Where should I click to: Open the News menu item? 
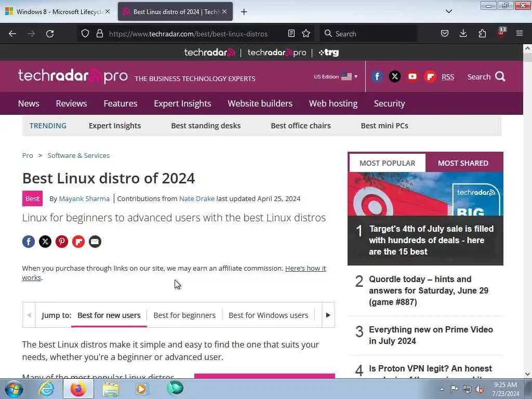tap(29, 103)
